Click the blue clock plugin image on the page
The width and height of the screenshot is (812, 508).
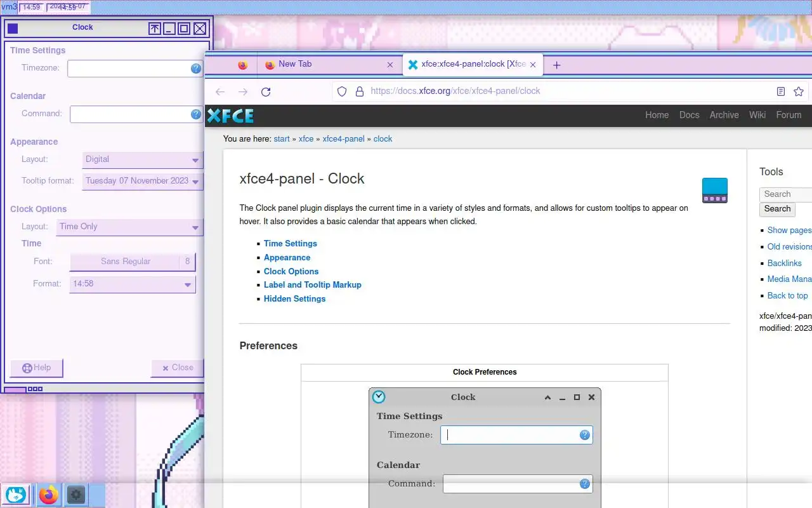715,190
